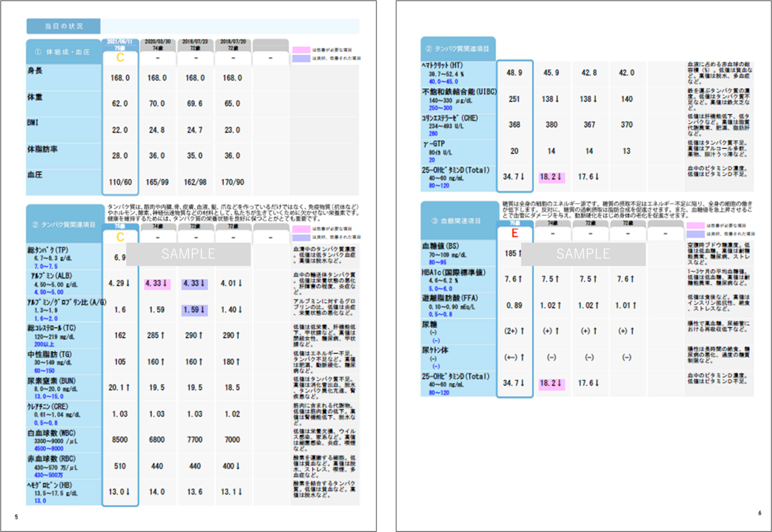
Task: Click grade C in the 体組成・血圧 section
Action: tap(120, 58)
